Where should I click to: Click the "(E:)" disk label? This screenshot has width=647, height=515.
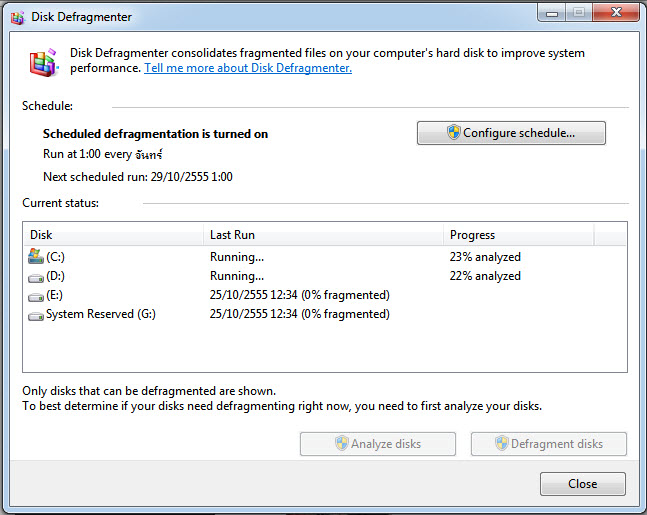54,295
